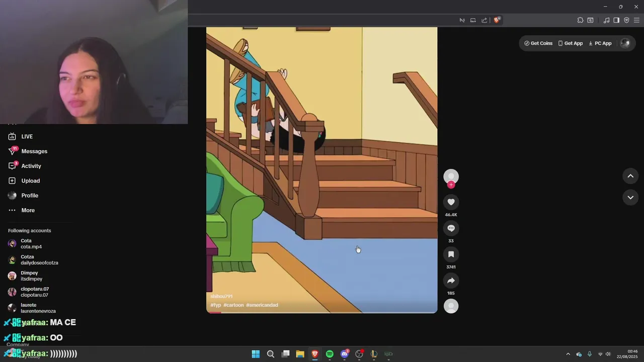Open video comments bubble icon
The image size is (644, 362).
[451, 228]
